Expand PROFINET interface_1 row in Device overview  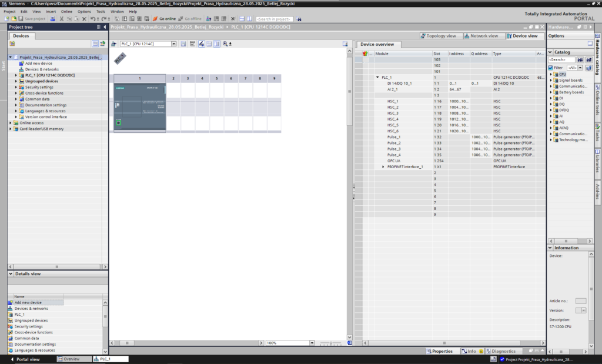[x=383, y=167]
